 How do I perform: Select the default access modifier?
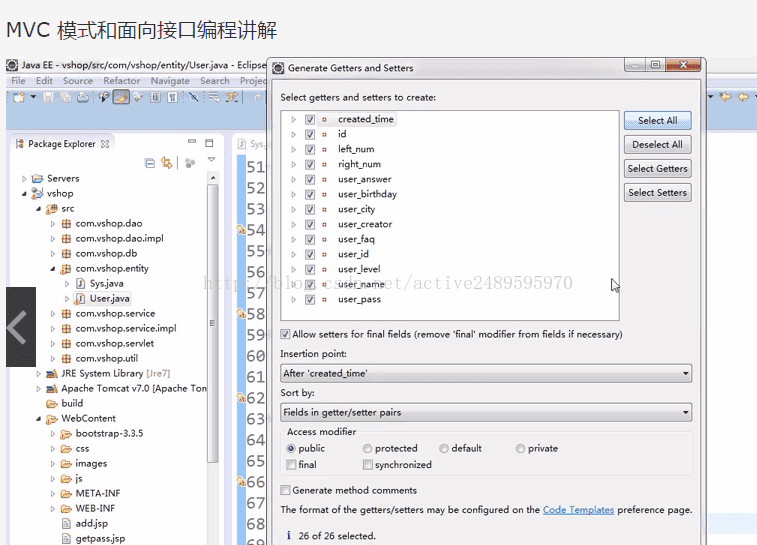click(444, 448)
